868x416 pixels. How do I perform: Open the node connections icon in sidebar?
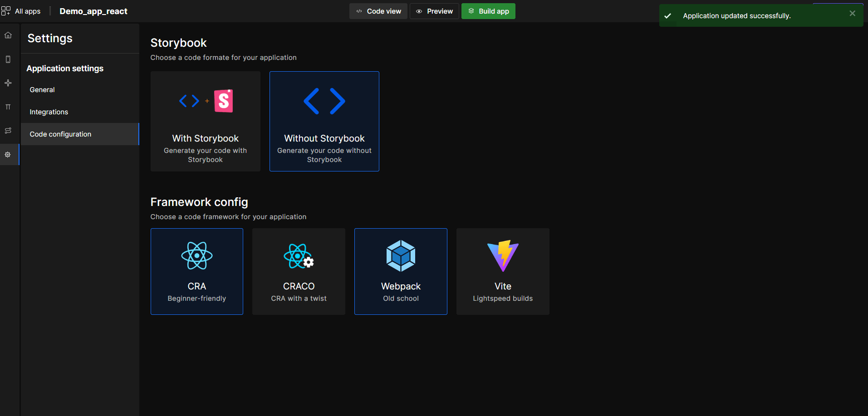[8, 83]
